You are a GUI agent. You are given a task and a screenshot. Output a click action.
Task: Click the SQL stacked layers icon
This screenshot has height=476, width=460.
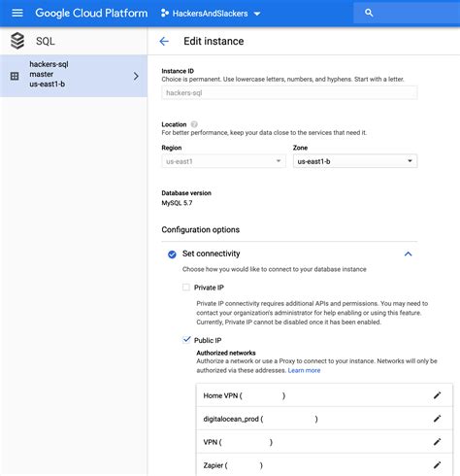tap(17, 41)
